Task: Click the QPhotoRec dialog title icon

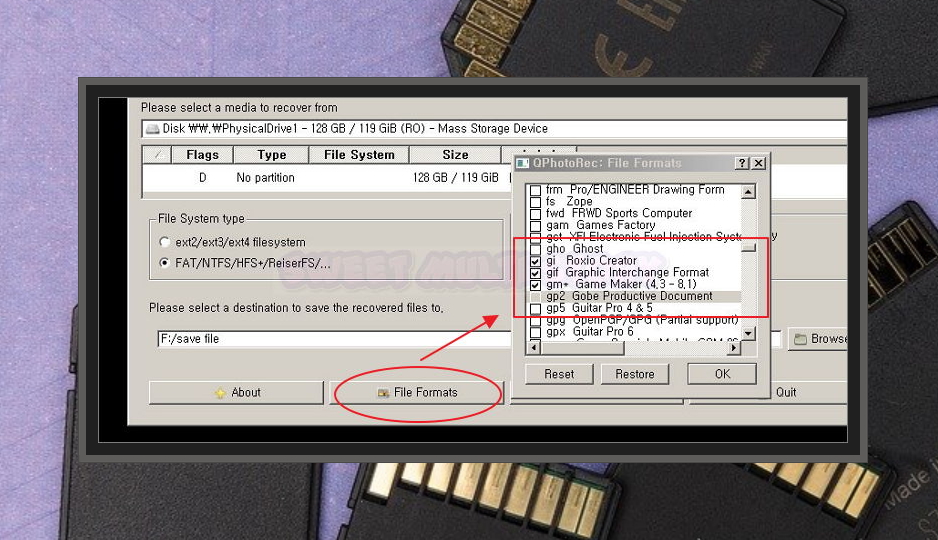Action: tap(523, 163)
